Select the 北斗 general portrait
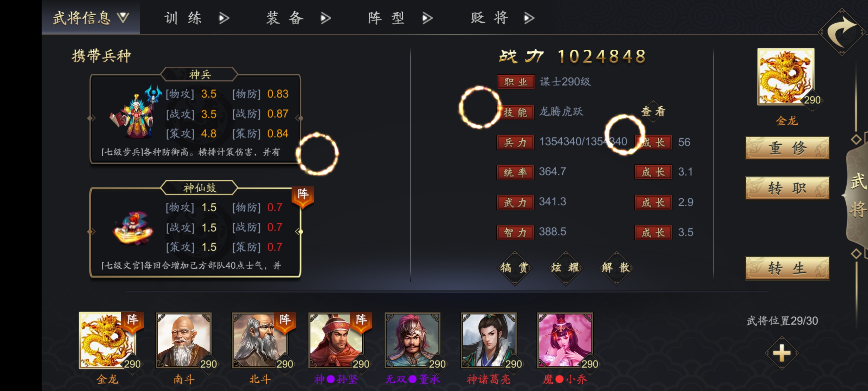The width and height of the screenshot is (868, 391). click(x=260, y=340)
